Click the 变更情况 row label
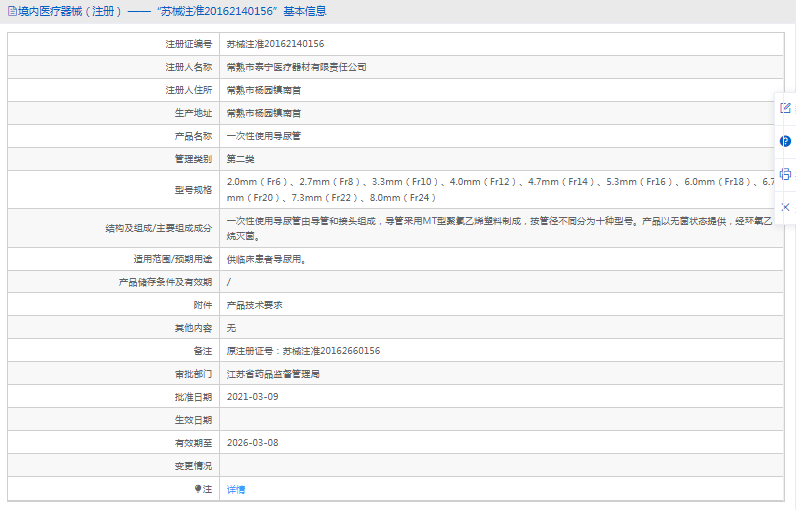796x510 pixels. [193, 466]
